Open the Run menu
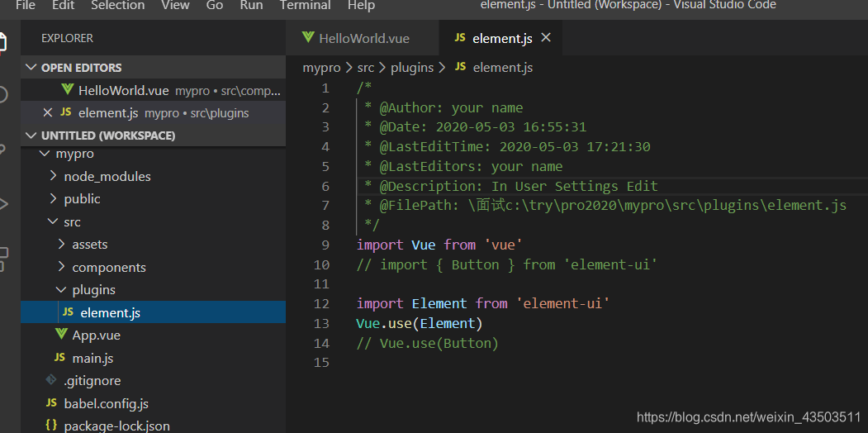 [x=251, y=6]
